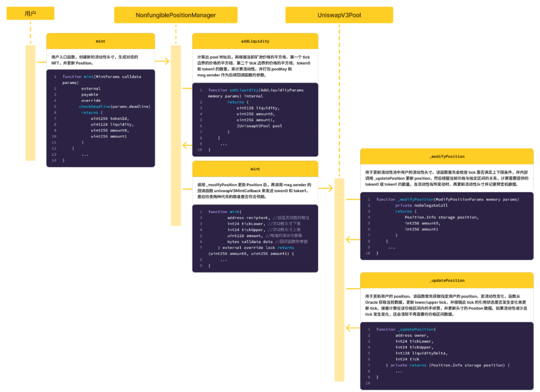Click line ') external override lock returns'
This screenshot has width=540, height=392.
coord(255,247)
